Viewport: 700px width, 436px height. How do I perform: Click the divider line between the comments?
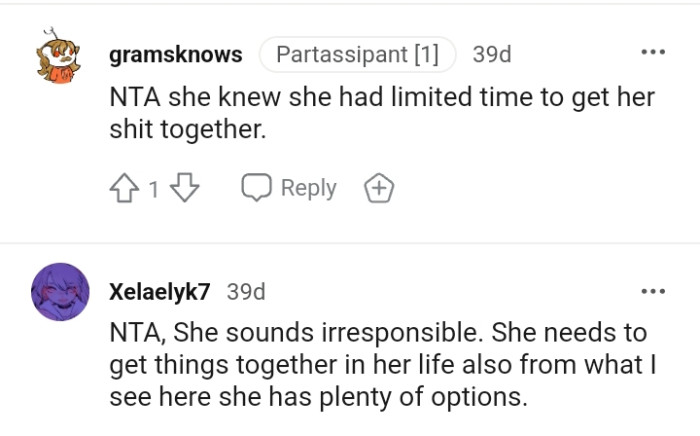click(x=350, y=243)
